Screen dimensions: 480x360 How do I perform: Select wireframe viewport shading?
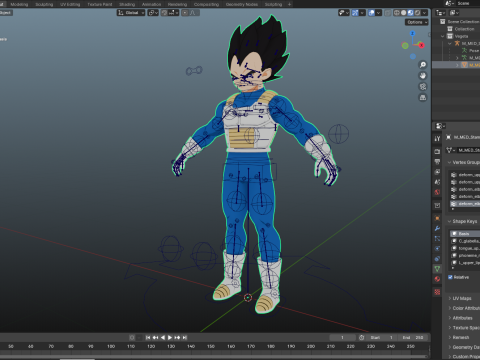[x=397, y=13]
